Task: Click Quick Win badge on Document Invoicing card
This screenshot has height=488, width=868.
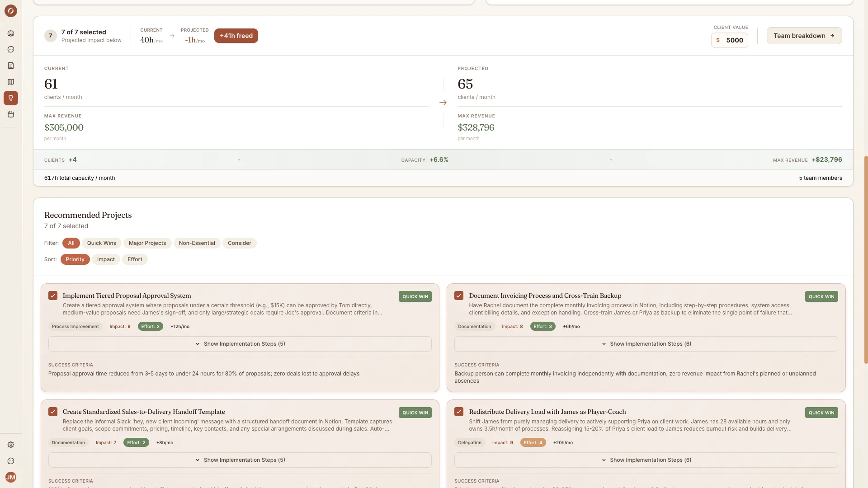Action: click(x=821, y=296)
